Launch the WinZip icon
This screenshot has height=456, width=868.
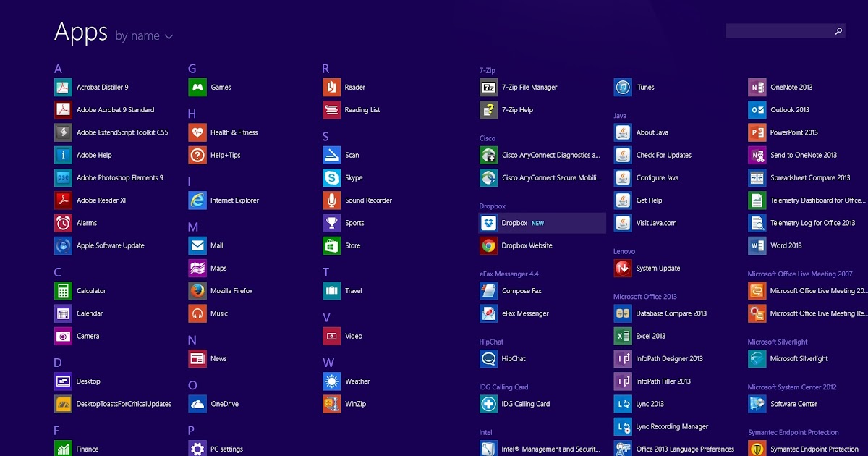pyautogui.click(x=332, y=404)
